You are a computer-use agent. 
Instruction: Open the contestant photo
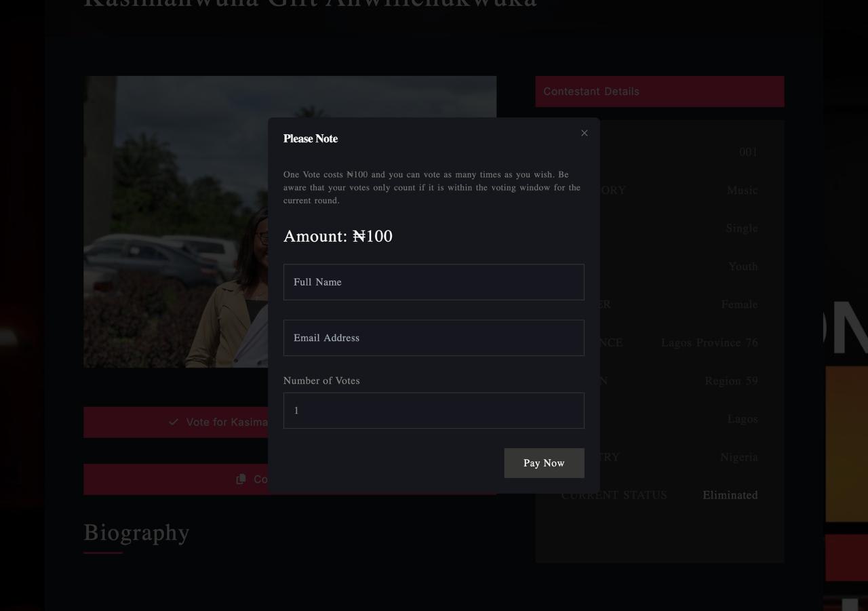coord(176,222)
